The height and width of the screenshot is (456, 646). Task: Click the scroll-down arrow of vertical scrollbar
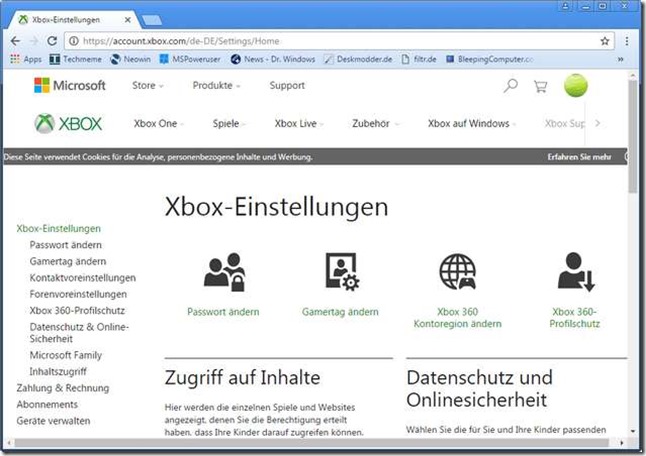pyautogui.click(x=632, y=431)
